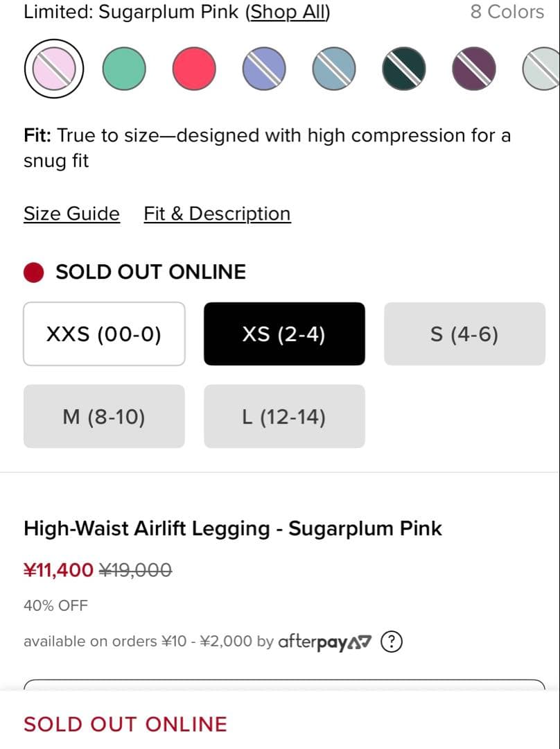
Task: Open the Afterpay help question mark
Action: tap(392, 642)
